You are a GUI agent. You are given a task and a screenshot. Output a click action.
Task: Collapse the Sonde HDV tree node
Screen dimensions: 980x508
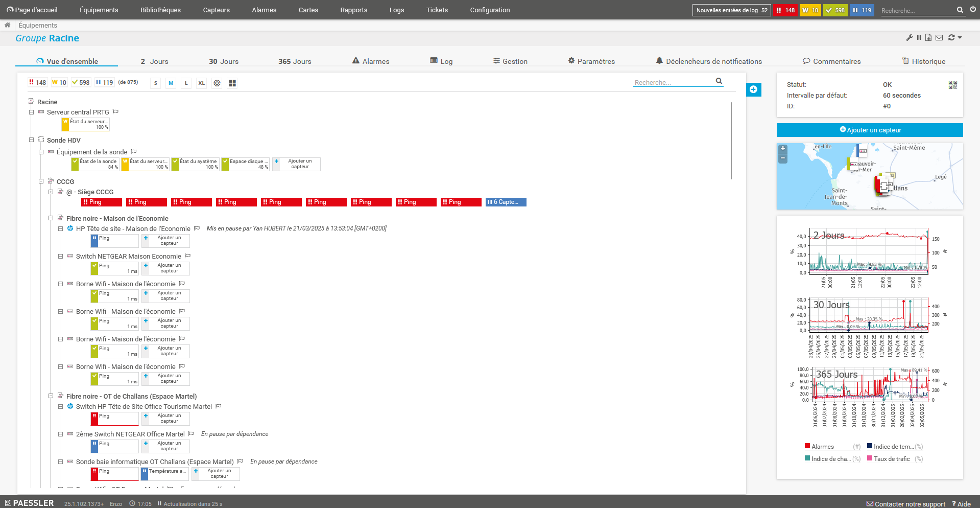click(32, 140)
